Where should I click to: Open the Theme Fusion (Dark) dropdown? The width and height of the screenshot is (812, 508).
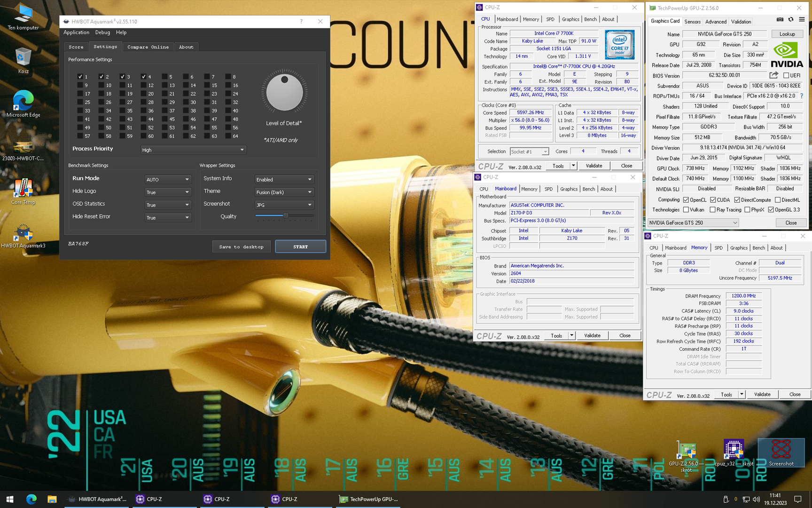(284, 192)
